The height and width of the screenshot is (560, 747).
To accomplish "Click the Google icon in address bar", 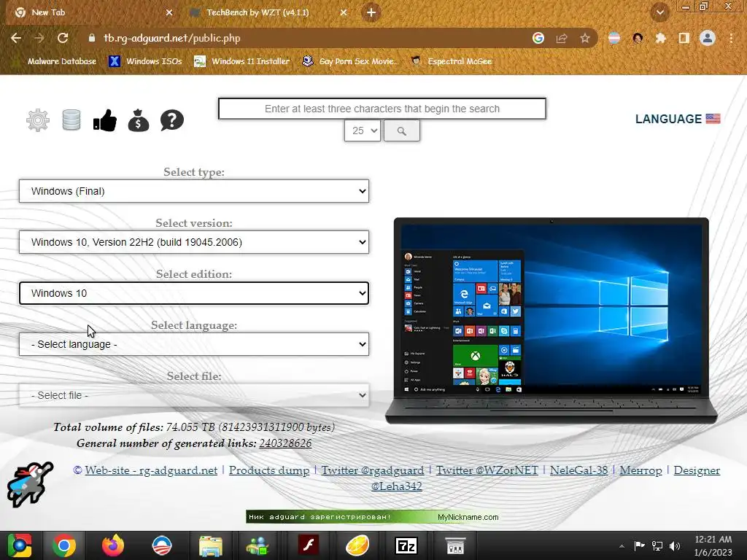I will [538, 38].
